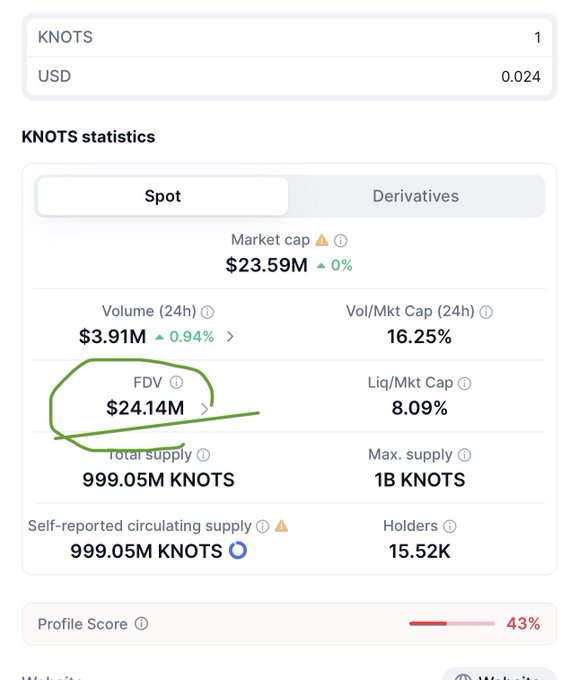This screenshot has width=579, height=680.
Task: Click the 8.09% Liq/Mkt Cap value
Action: [419, 408]
